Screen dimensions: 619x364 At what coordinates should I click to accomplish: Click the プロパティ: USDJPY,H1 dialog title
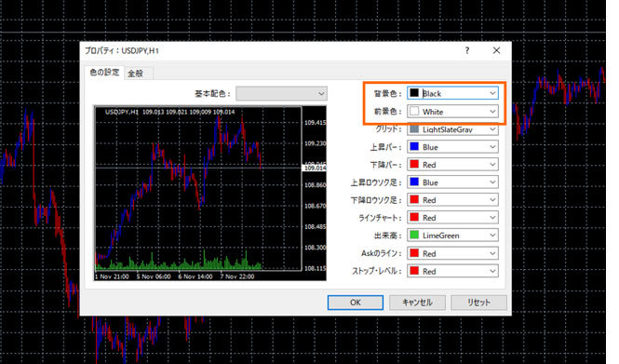(x=122, y=50)
